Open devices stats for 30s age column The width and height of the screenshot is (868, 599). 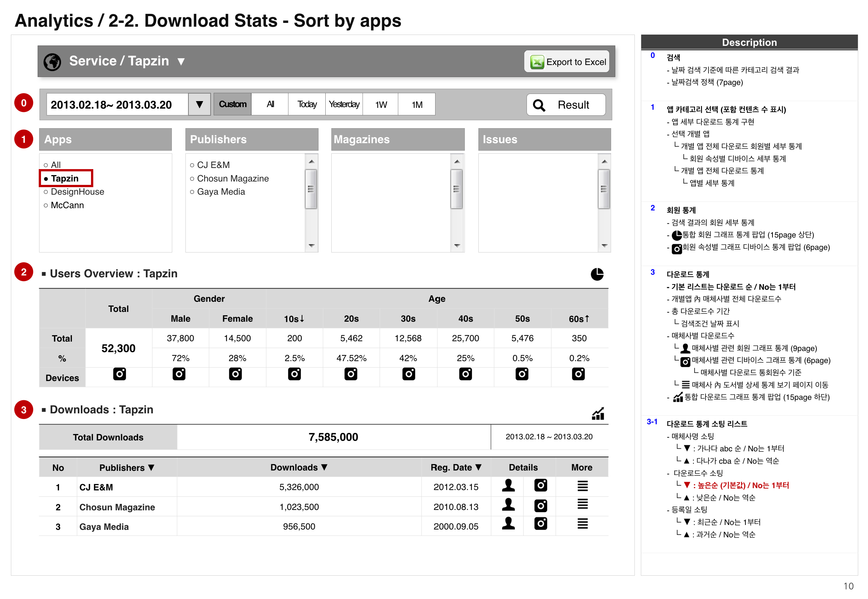coord(409,374)
